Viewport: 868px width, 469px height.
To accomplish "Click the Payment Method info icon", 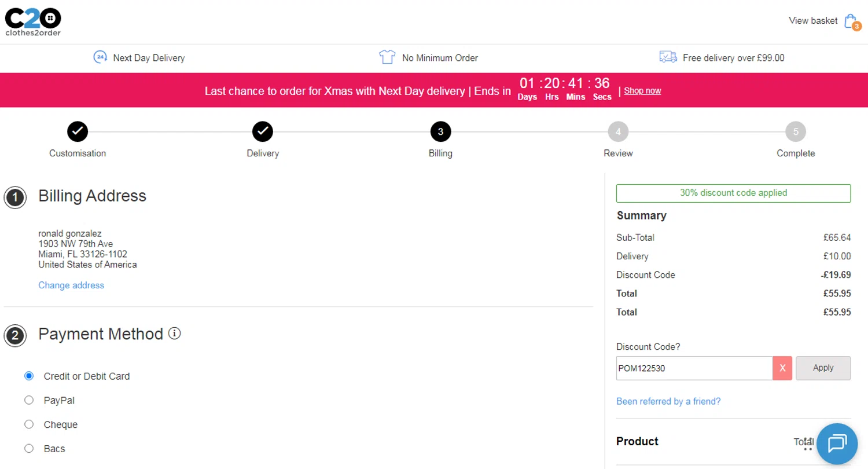I will (174, 334).
